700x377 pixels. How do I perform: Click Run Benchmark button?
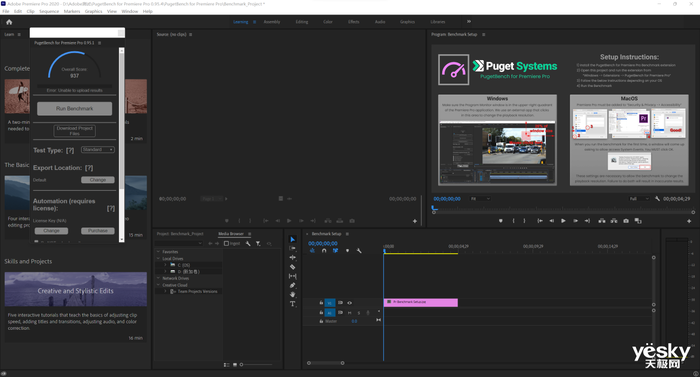[75, 109]
